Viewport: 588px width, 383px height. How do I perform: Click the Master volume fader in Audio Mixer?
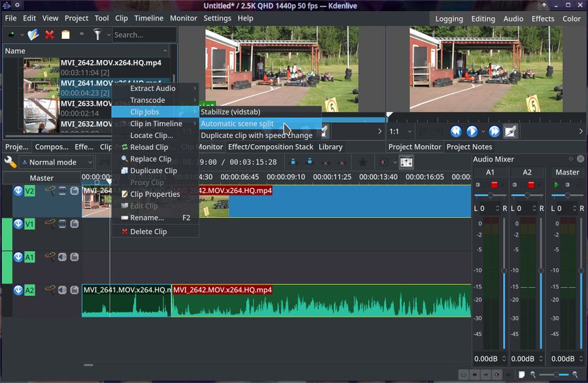[x=581, y=271]
